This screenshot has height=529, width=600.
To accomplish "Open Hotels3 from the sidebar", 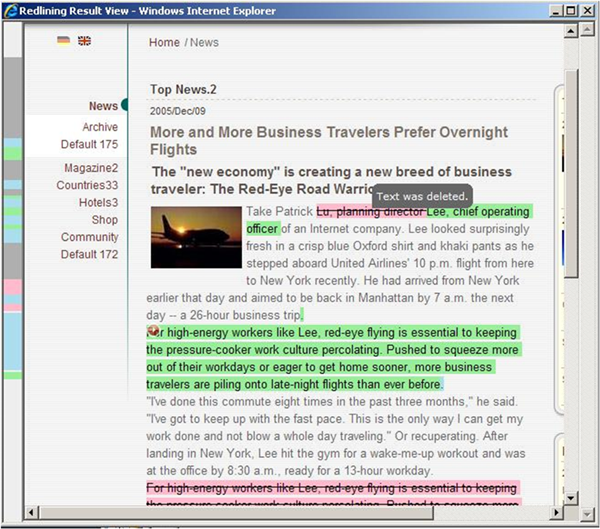I will 98,203.
